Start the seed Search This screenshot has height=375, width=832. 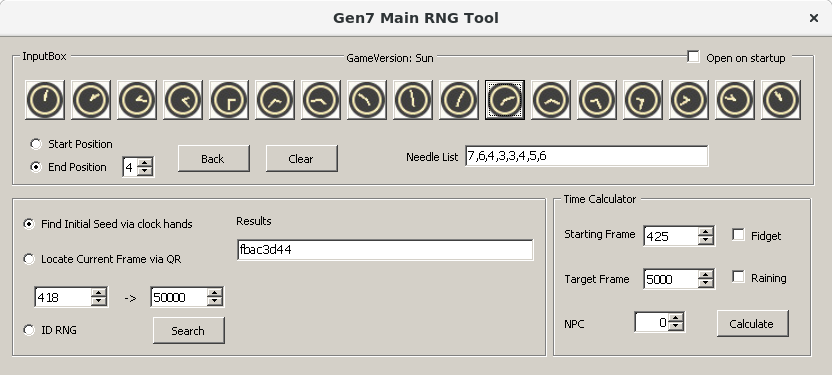[188, 330]
